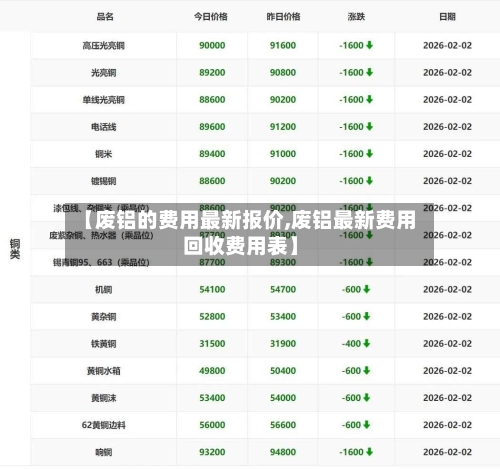Image resolution: width=500 pixels, height=469 pixels.
Task: Click yesterday's price 94800
Action: [x=283, y=452]
